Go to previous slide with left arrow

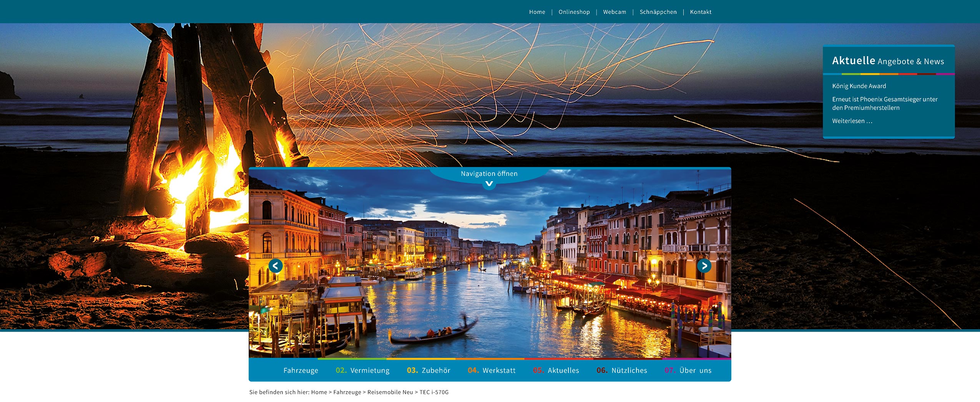pyautogui.click(x=275, y=266)
